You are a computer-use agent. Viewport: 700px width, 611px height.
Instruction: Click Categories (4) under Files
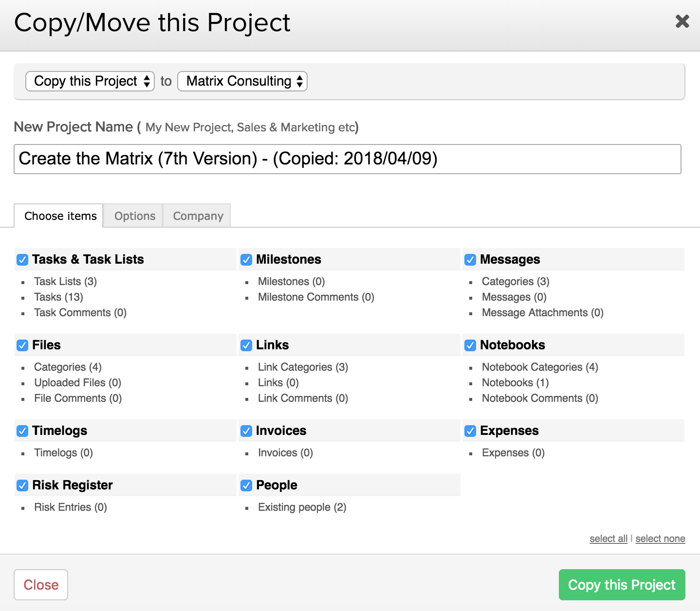[x=68, y=367]
